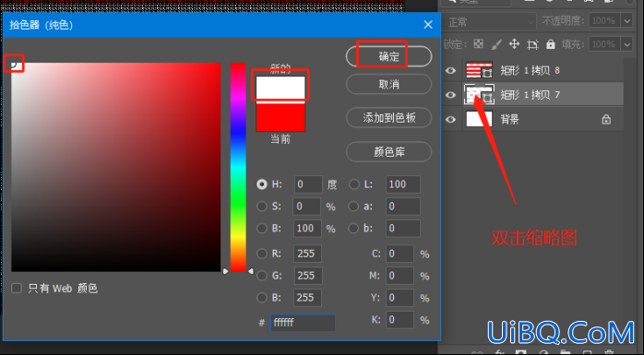
Task: Close the 拾色器 dialog
Action: point(428,25)
